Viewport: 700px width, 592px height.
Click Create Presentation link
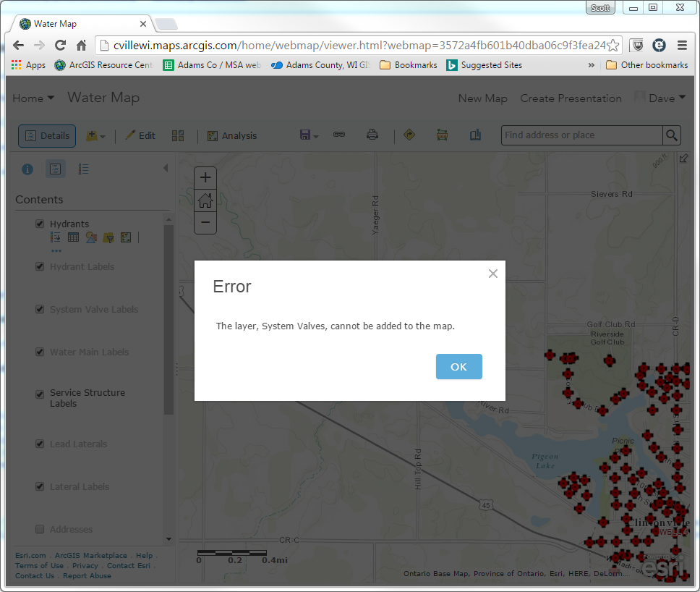tap(571, 98)
